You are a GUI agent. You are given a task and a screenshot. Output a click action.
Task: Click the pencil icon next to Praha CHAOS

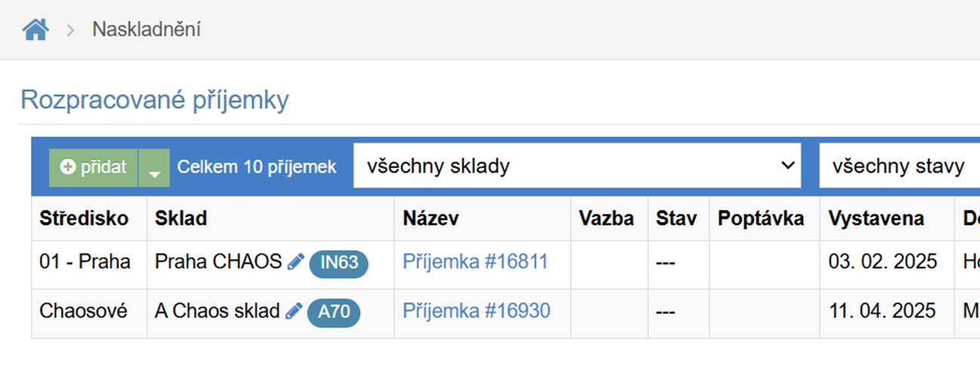296,262
